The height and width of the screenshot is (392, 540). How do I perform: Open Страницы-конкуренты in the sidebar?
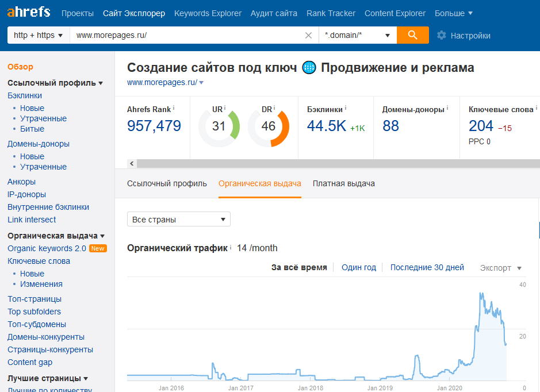coord(50,349)
